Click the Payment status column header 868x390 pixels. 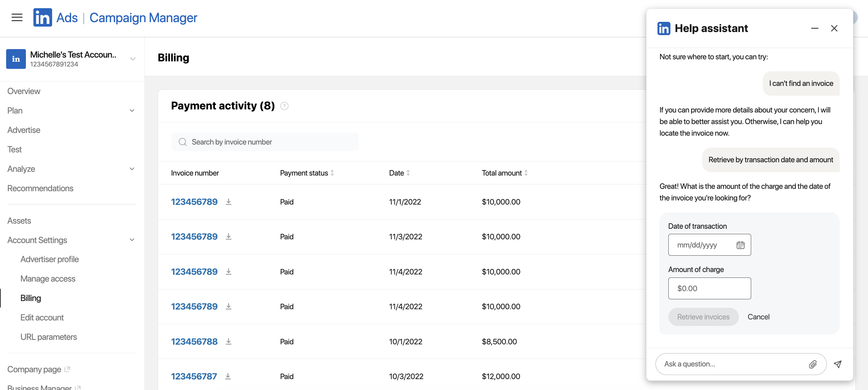pos(304,173)
